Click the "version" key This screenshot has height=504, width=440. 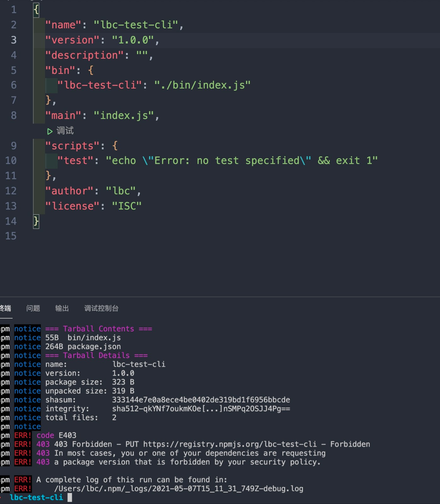coord(72,40)
